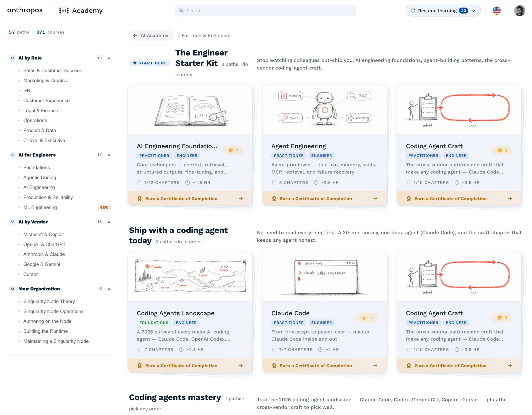
Task: Click the star 7 rating on Claude Code
Action: (367, 317)
